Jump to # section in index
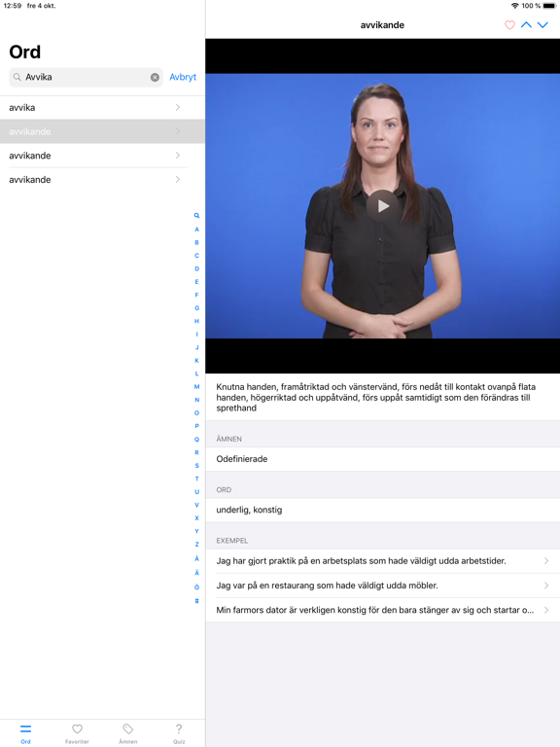The width and height of the screenshot is (560, 747). (x=196, y=601)
